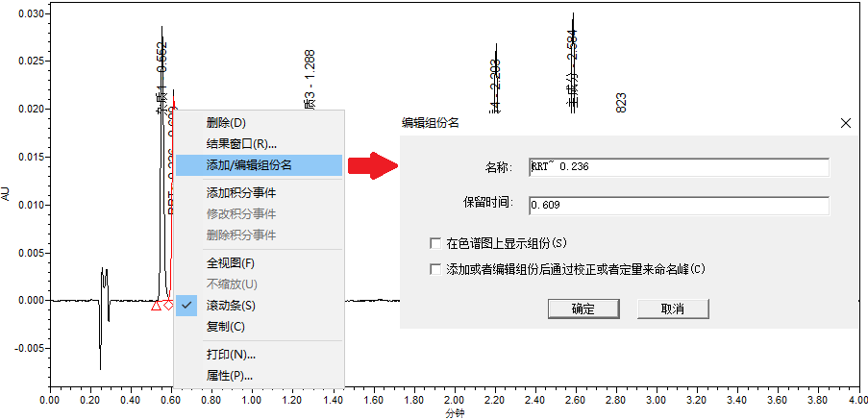
Task: Dismiss the dialog with 取消
Action: pyautogui.click(x=673, y=309)
